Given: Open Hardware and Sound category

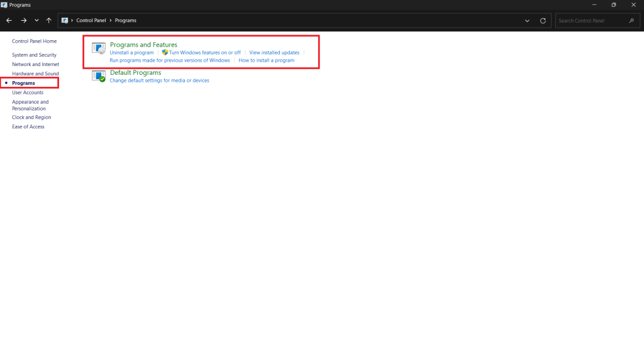Looking at the screenshot, I should pyautogui.click(x=35, y=74).
